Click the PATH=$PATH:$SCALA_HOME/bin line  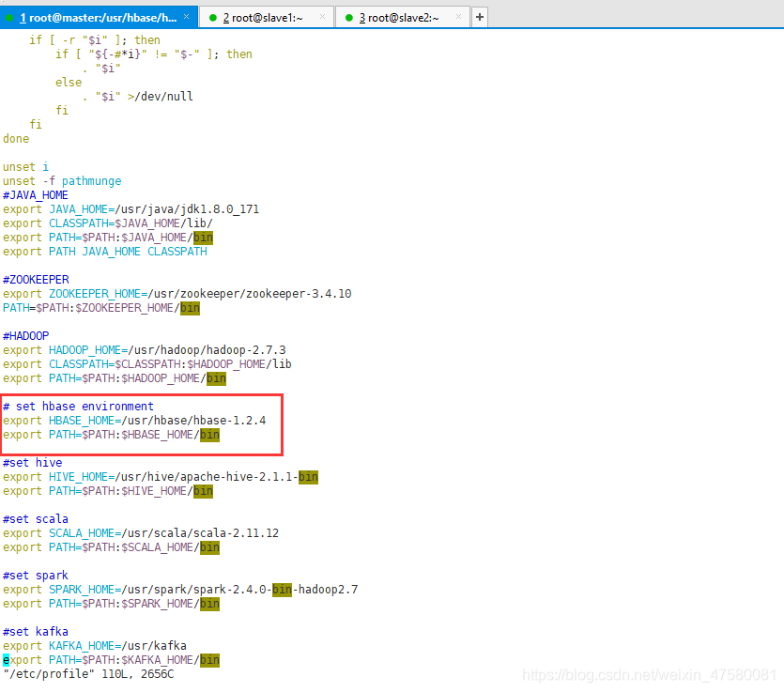tap(111, 547)
